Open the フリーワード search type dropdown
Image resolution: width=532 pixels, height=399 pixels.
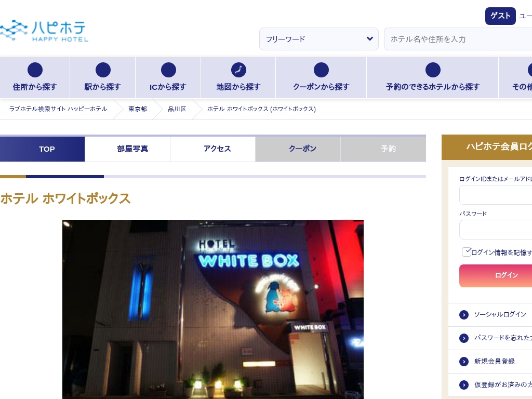tap(319, 39)
